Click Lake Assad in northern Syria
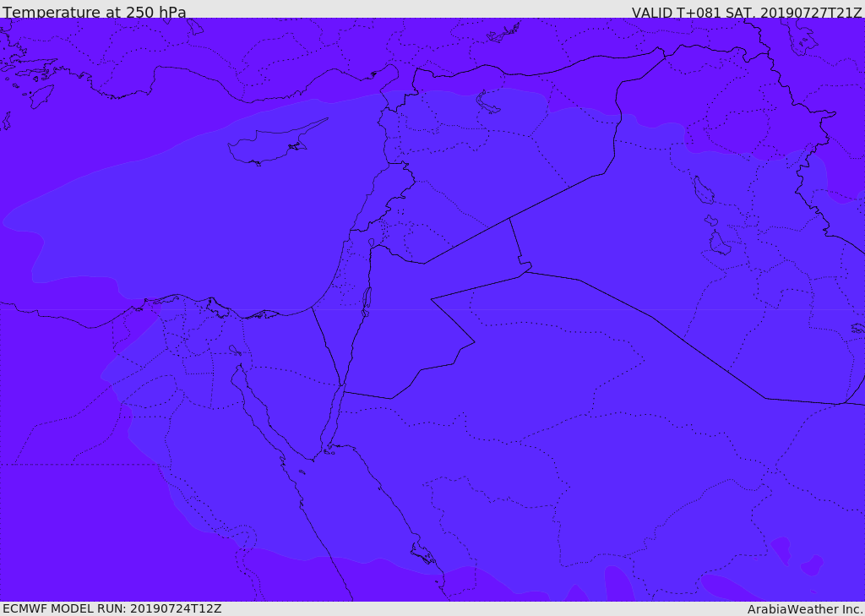The height and width of the screenshot is (616, 865). (488, 104)
